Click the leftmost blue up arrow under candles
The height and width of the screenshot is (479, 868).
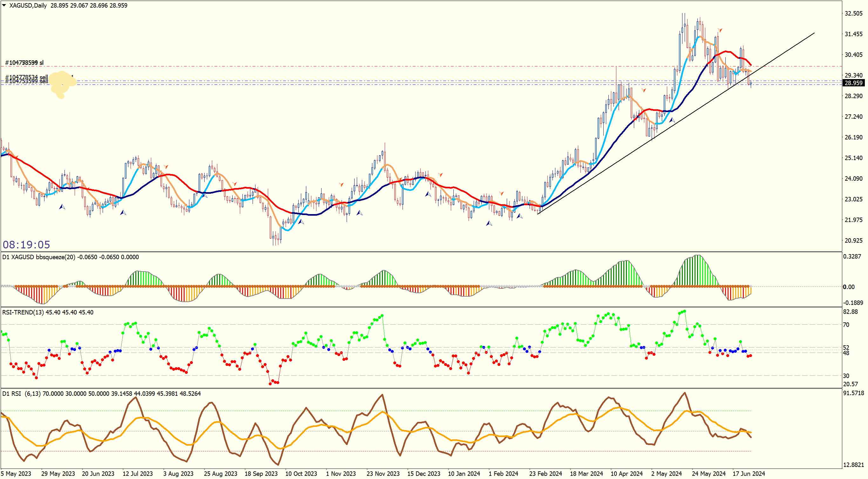point(62,206)
